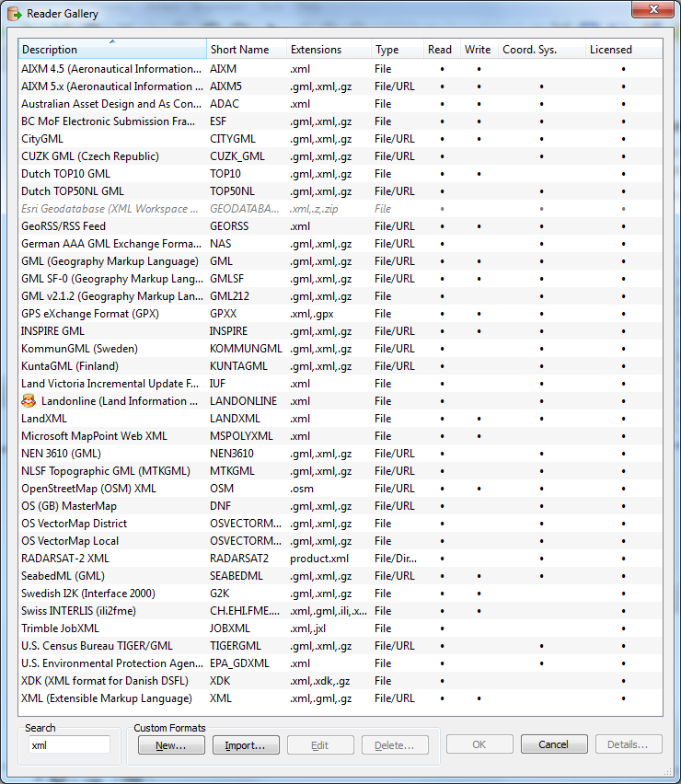The height and width of the screenshot is (784, 681).
Task: Select Microsoft MapPoint Web XML
Action: (340, 436)
